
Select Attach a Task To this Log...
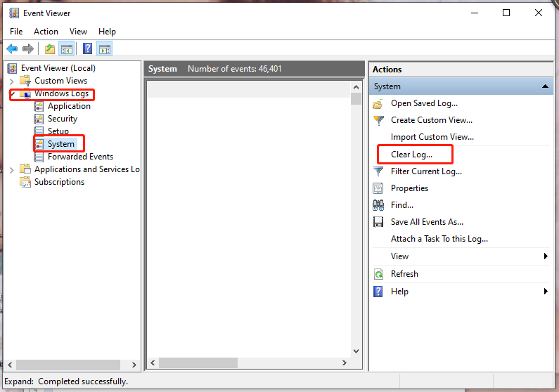(439, 239)
